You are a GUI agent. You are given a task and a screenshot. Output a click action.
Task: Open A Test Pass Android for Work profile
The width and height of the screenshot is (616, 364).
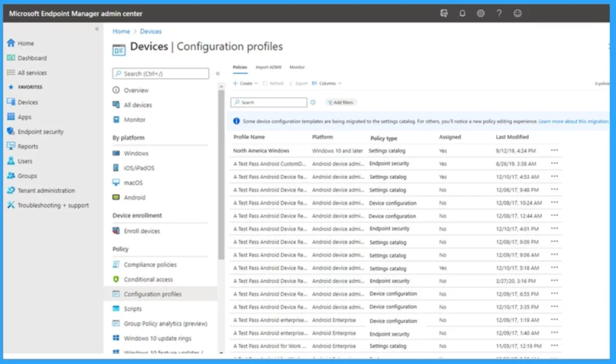point(269,346)
